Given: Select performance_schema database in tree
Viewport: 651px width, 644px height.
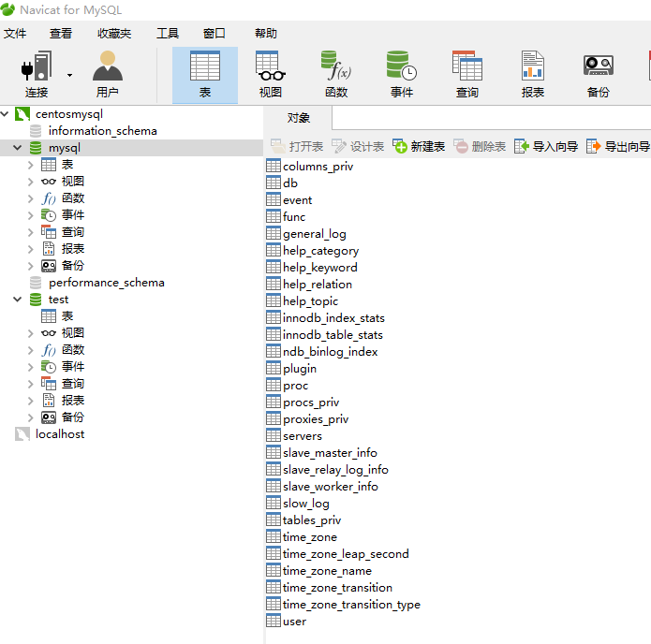Looking at the screenshot, I should click(106, 283).
